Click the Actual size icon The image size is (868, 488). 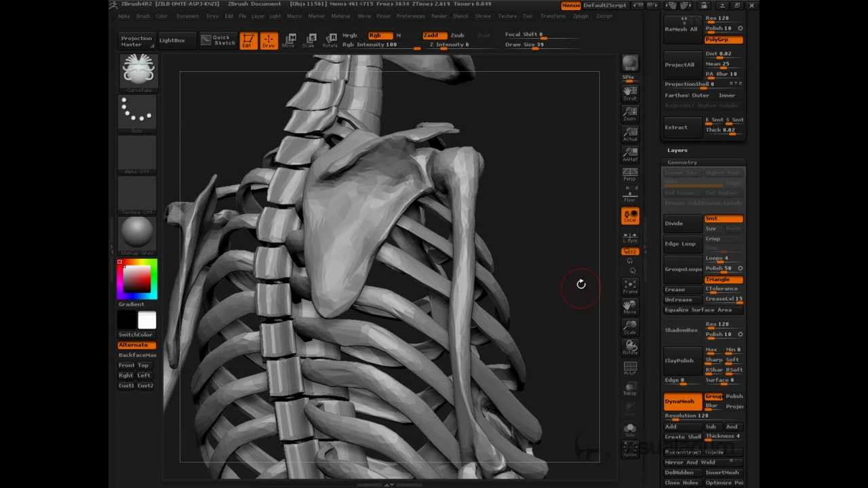coord(630,134)
